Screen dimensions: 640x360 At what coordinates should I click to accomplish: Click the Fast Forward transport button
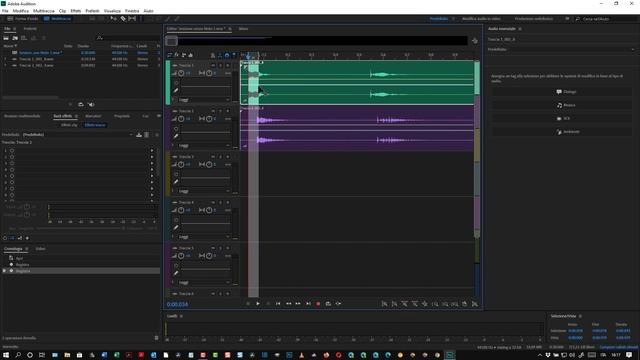(298, 304)
